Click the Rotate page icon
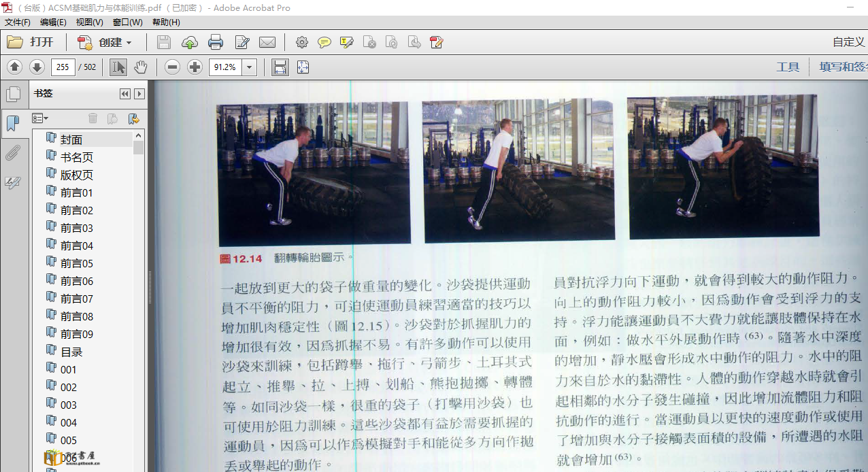 (391, 42)
